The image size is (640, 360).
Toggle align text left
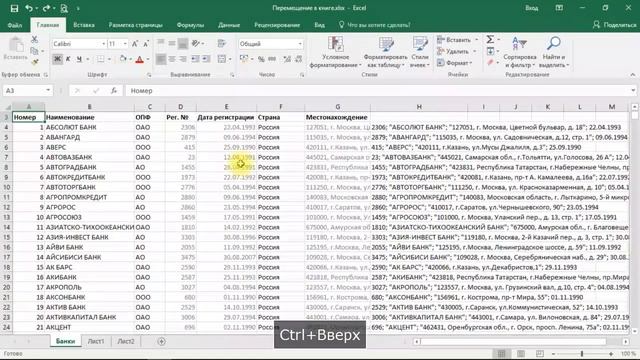(161, 60)
